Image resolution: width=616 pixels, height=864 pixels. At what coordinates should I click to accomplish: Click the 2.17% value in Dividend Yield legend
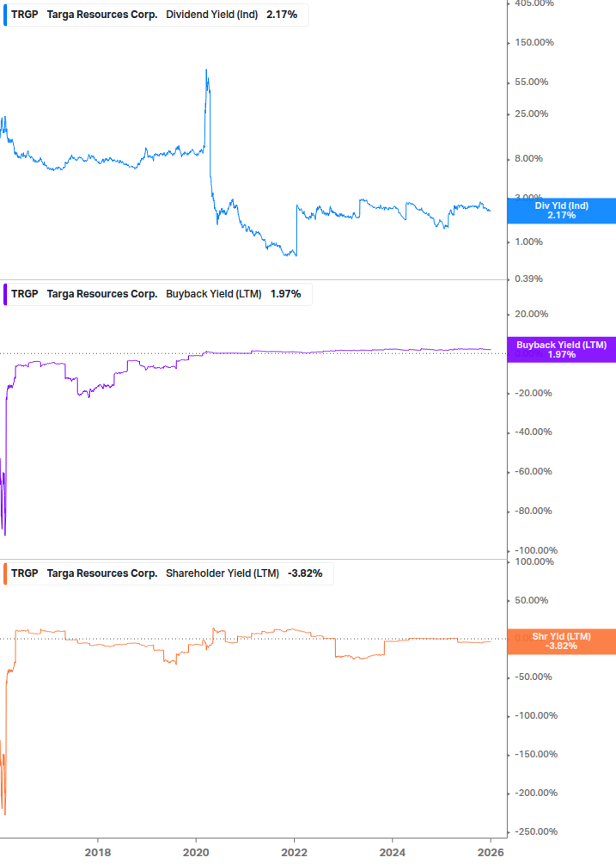(x=282, y=15)
